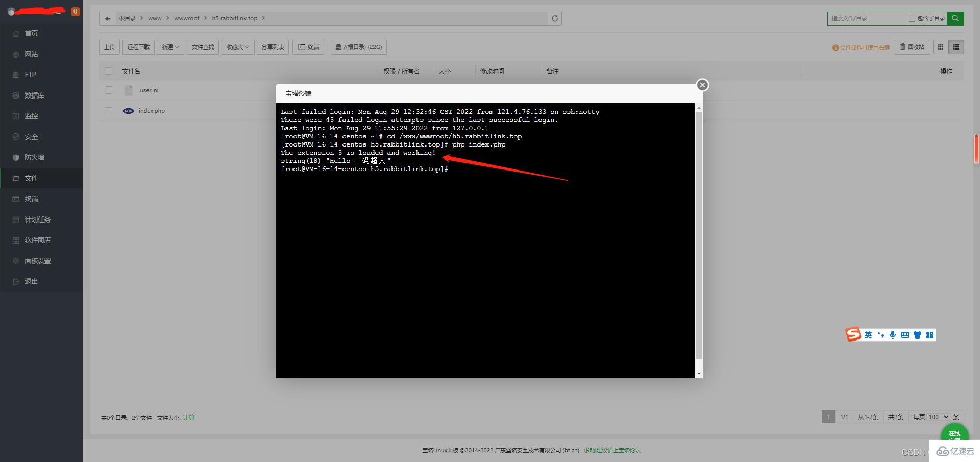Enable the 包含子目录 checkbox
Image resolution: width=980 pixels, height=462 pixels.
tap(912, 18)
